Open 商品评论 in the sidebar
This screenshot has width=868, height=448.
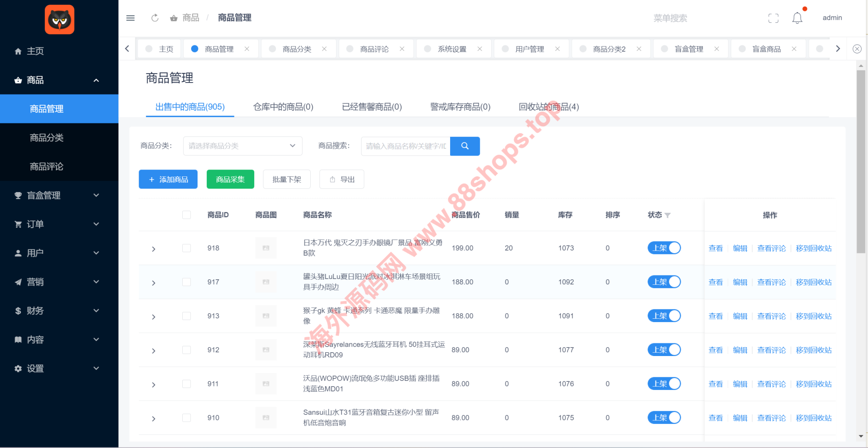pyautogui.click(x=47, y=167)
